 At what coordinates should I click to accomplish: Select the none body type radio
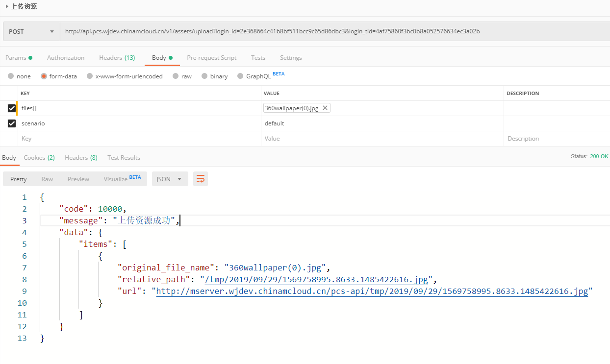(x=11, y=76)
